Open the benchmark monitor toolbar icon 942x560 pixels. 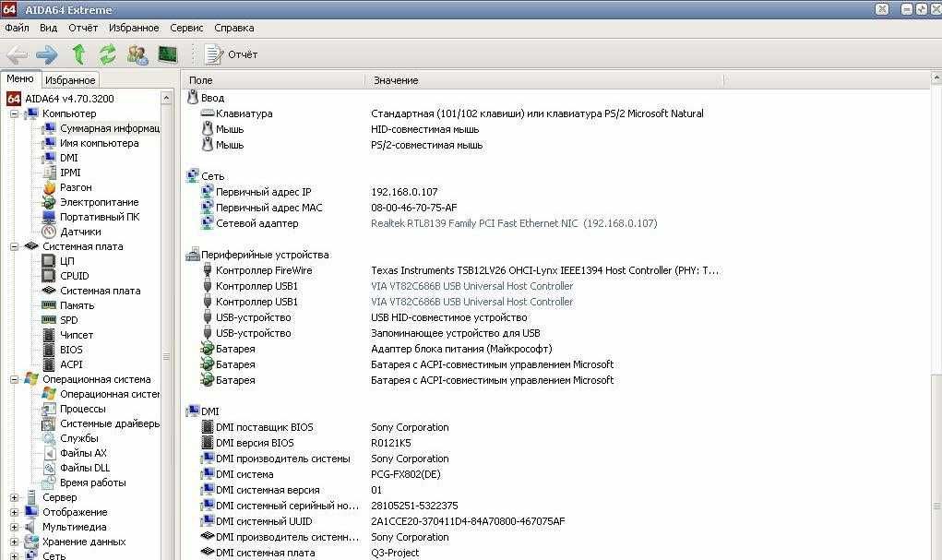[168, 54]
